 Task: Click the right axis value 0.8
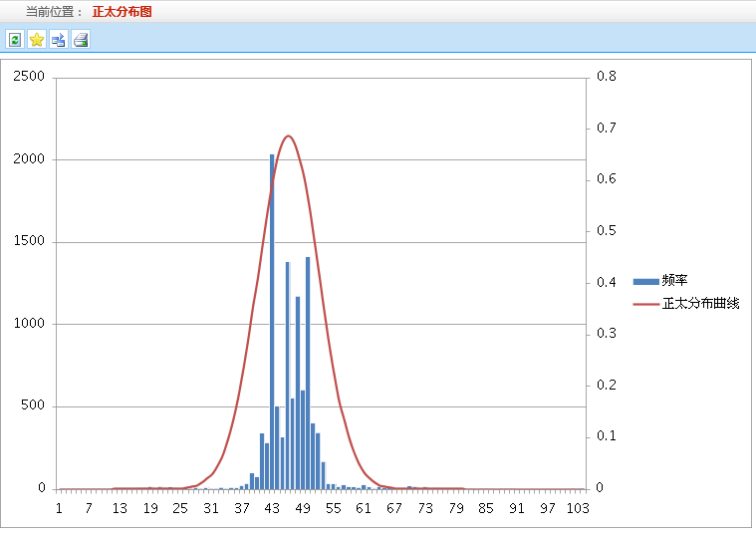coord(606,77)
